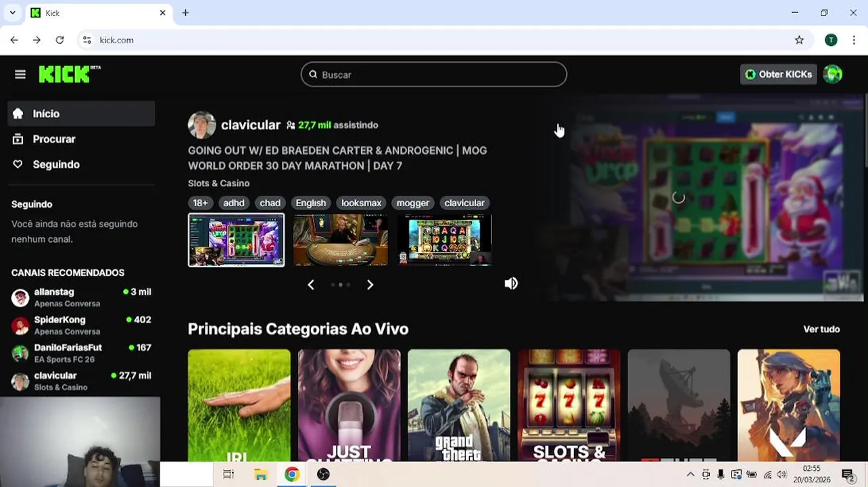The width and height of the screenshot is (868, 487).
Task: Select the third slot game stream thumbnail
Action: (x=445, y=240)
